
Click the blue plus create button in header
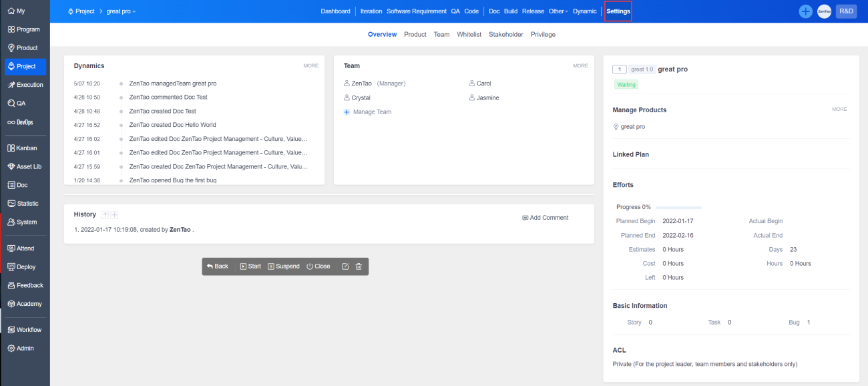point(806,11)
